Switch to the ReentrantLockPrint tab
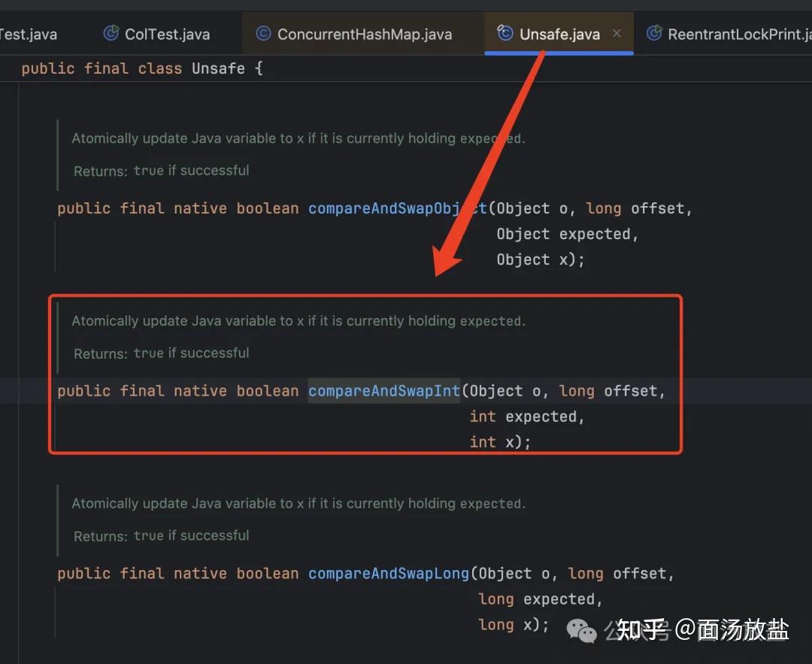812x664 pixels. pyautogui.click(x=729, y=34)
